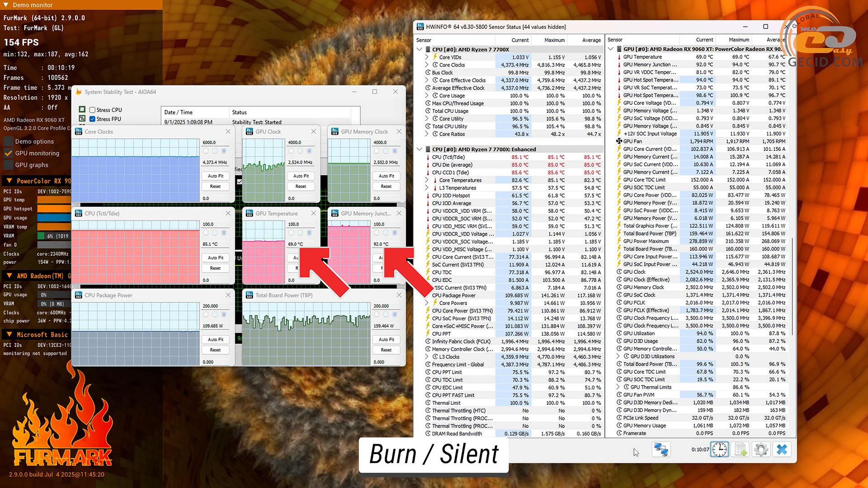Image resolution: width=868 pixels, height=488 pixels.
Task: Click the 6000.0 max value field in Core Clocks
Action: click(214, 142)
